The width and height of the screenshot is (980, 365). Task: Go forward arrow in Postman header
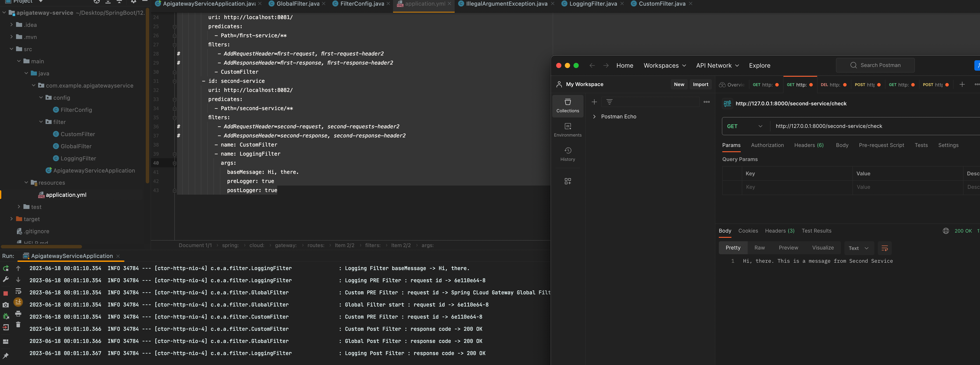point(606,66)
